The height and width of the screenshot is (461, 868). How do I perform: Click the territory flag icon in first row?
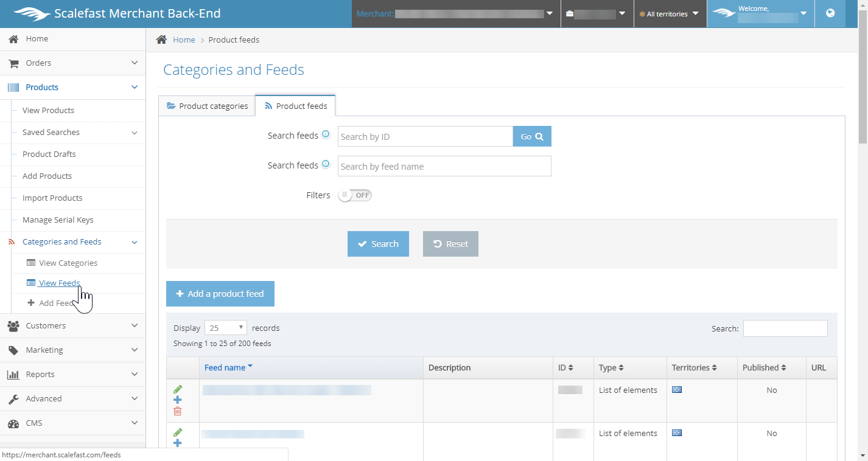(x=677, y=390)
